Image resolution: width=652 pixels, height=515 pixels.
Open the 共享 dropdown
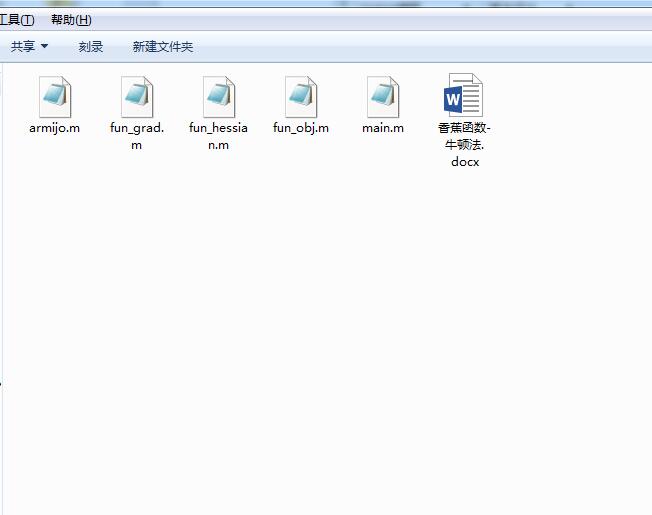point(29,46)
